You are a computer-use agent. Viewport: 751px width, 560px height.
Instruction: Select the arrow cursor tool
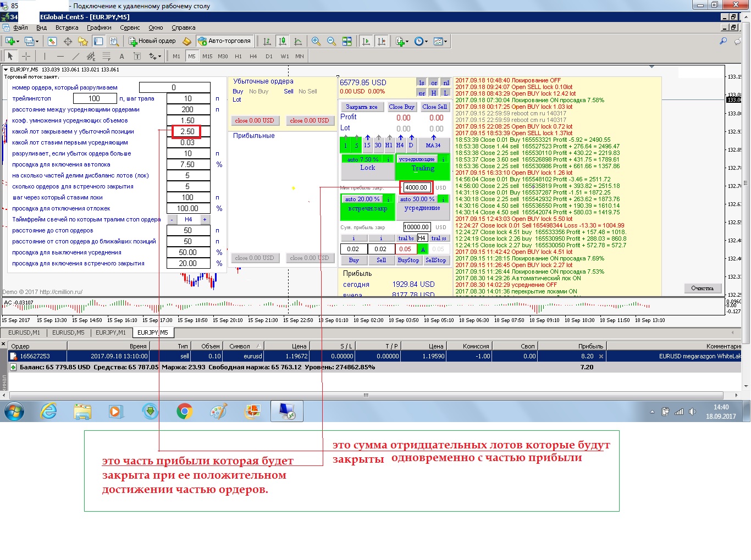pyautogui.click(x=10, y=56)
